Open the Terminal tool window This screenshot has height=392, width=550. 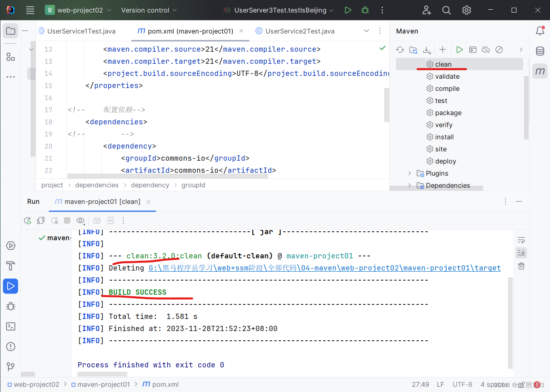point(11,326)
